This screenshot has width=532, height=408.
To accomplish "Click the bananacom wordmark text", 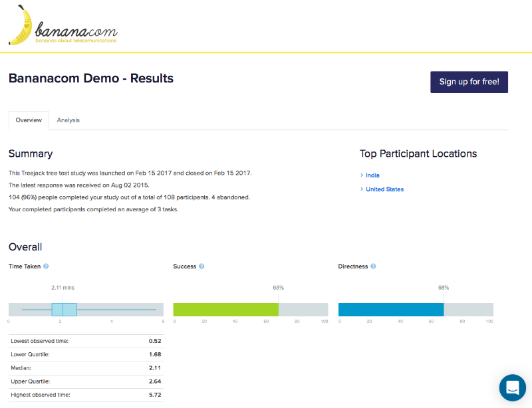I will (76, 31).
